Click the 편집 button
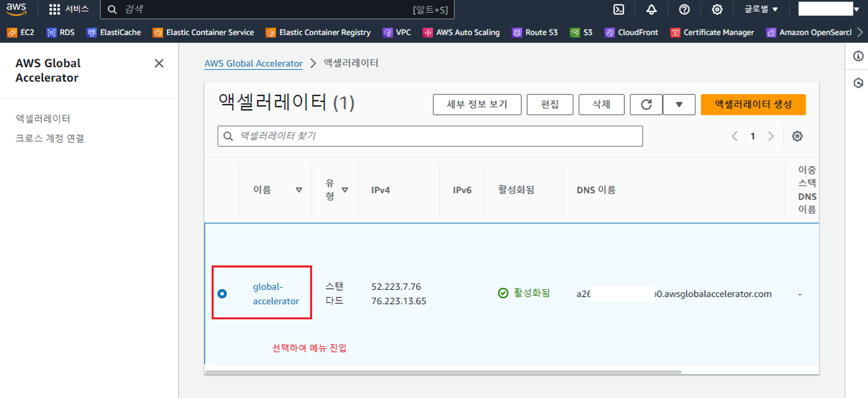Viewport: 868px width, 398px height. (x=550, y=105)
